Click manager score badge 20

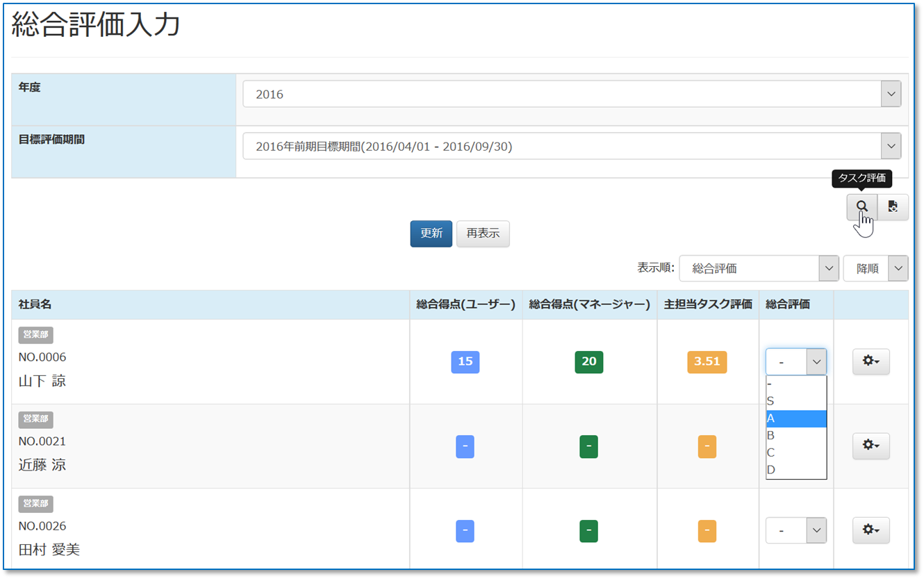coord(589,361)
